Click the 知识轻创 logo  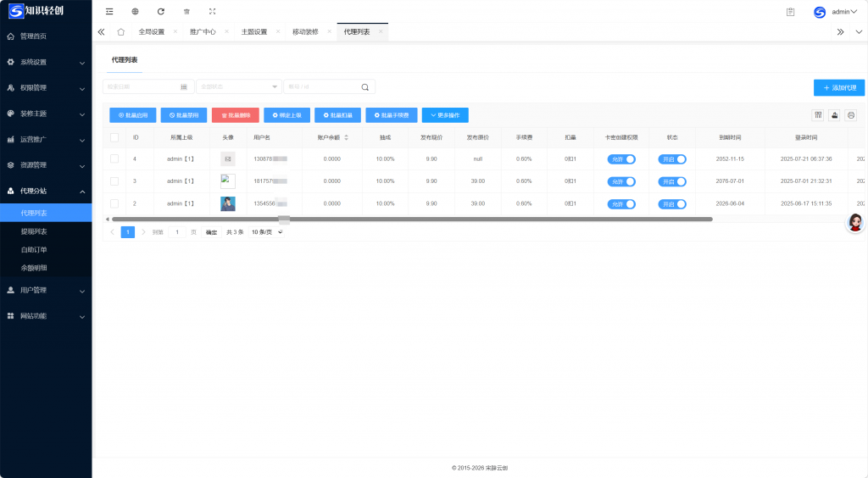[x=36, y=10]
